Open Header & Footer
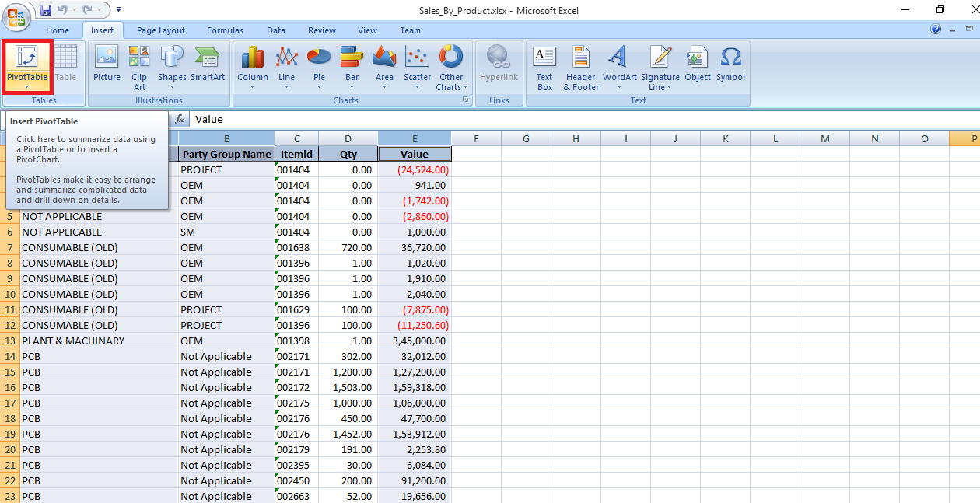The width and height of the screenshot is (980, 503). click(581, 67)
